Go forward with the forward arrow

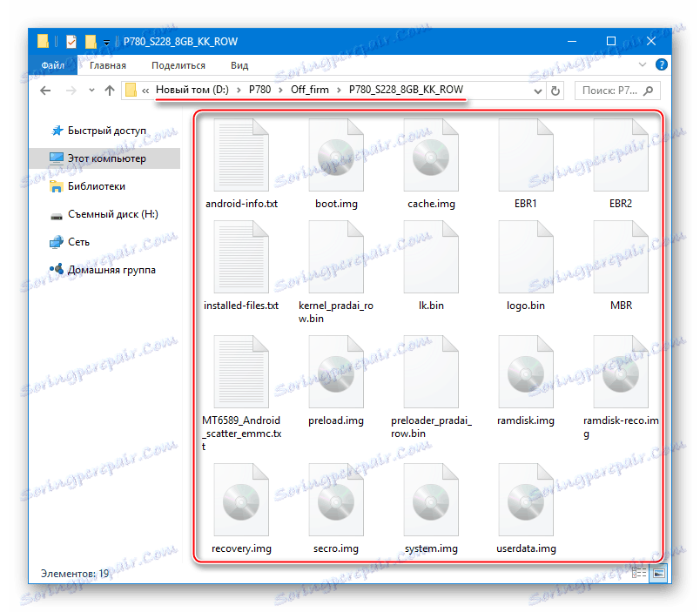(x=71, y=91)
